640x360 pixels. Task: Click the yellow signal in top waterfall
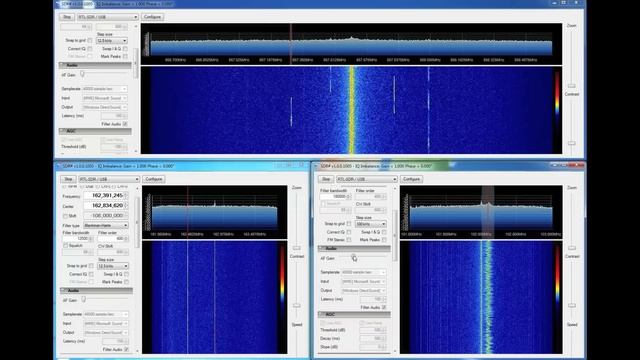tap(352, 110)
